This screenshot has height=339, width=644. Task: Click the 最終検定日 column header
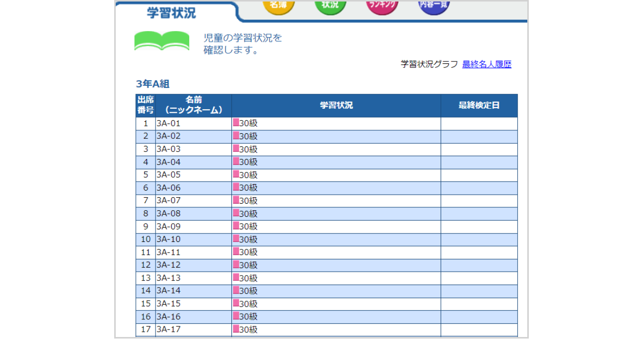coord(479,105)
